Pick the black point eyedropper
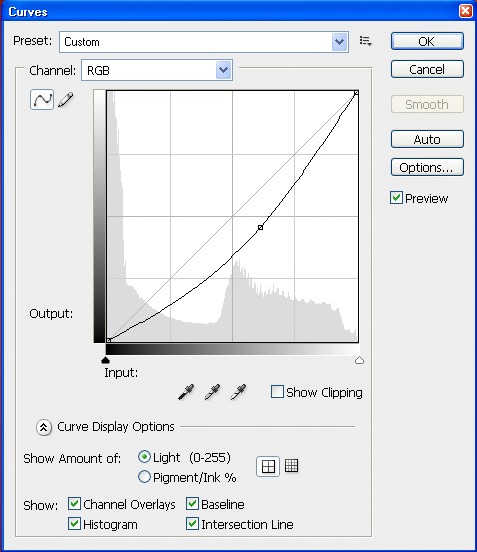Screen dimensions: 477x552 click(186, 392)
